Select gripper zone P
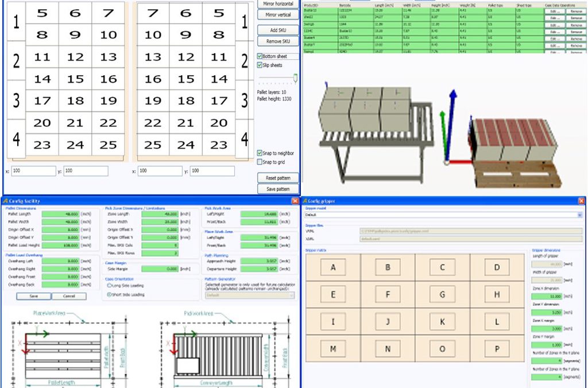The width and height of the screenshot is (588, 388). tap(497, 349)
